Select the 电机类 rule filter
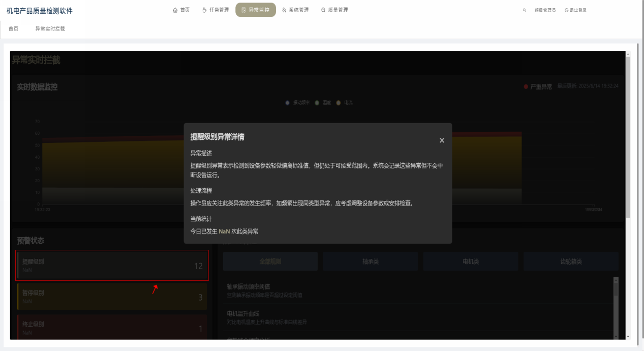This screenshot has height=351, width=644. (470, 261)
